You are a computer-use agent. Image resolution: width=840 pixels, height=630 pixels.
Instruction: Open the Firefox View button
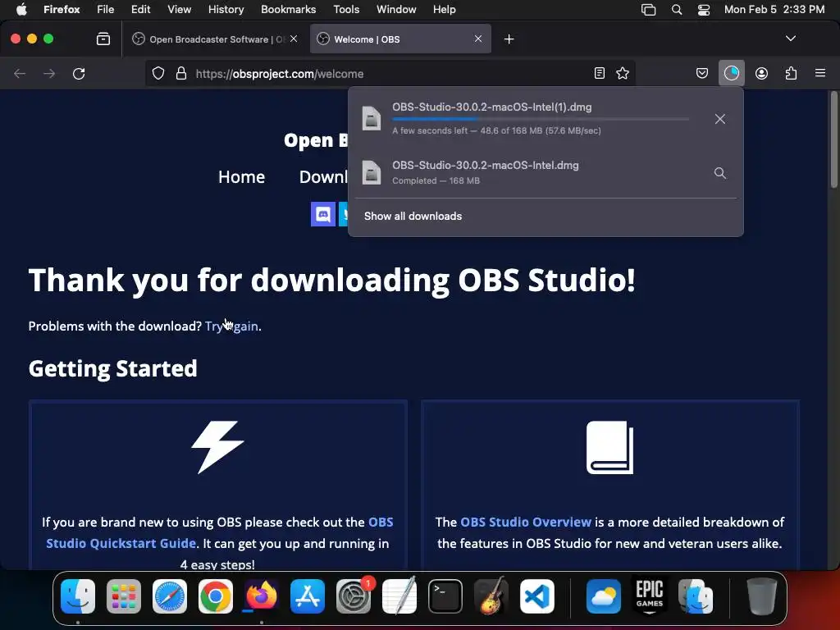coord(103,39)
